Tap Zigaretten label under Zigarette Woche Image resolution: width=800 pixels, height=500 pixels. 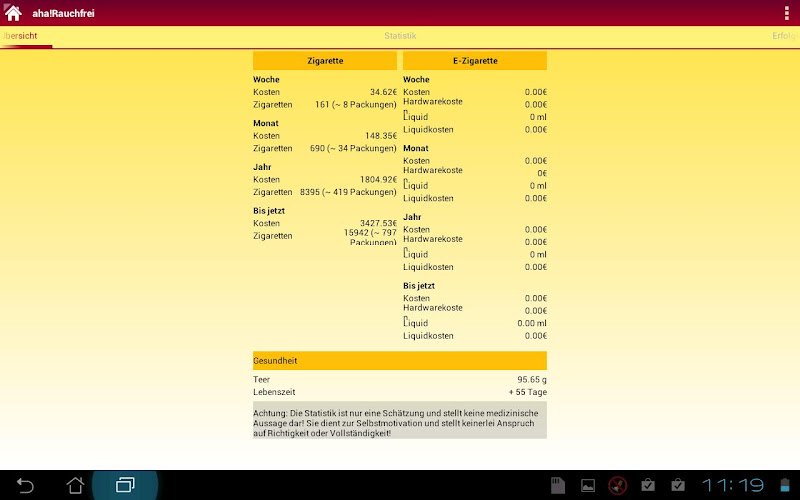click(x=272, y=105)
